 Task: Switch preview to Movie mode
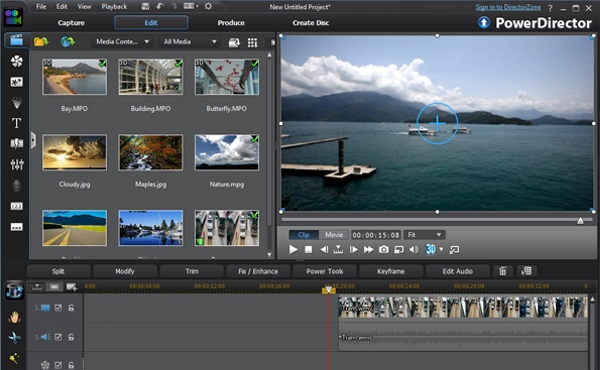pyautogui.click(x=334, y=235)
